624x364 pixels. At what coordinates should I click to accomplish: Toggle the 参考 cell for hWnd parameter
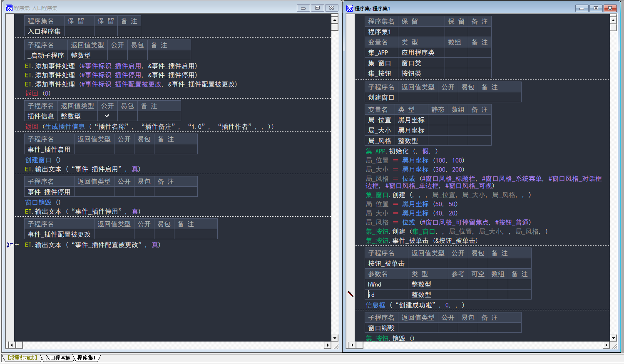point(458,284)
